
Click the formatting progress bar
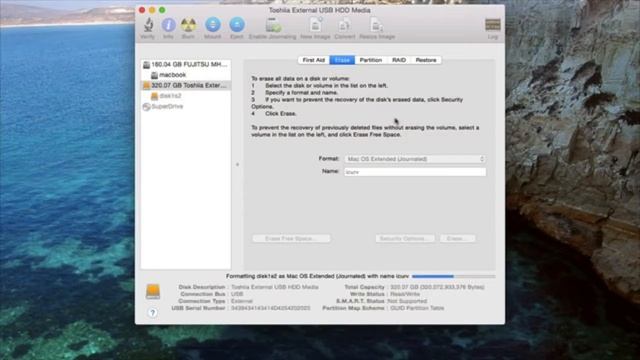pos(453,276)
